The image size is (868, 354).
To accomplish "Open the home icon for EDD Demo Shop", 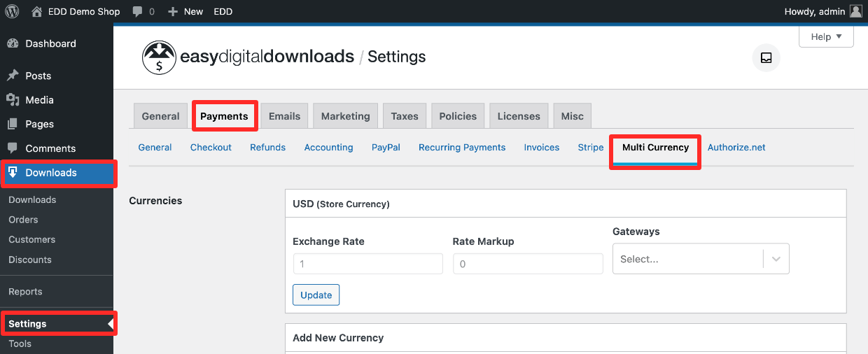I will coord(37,11).
